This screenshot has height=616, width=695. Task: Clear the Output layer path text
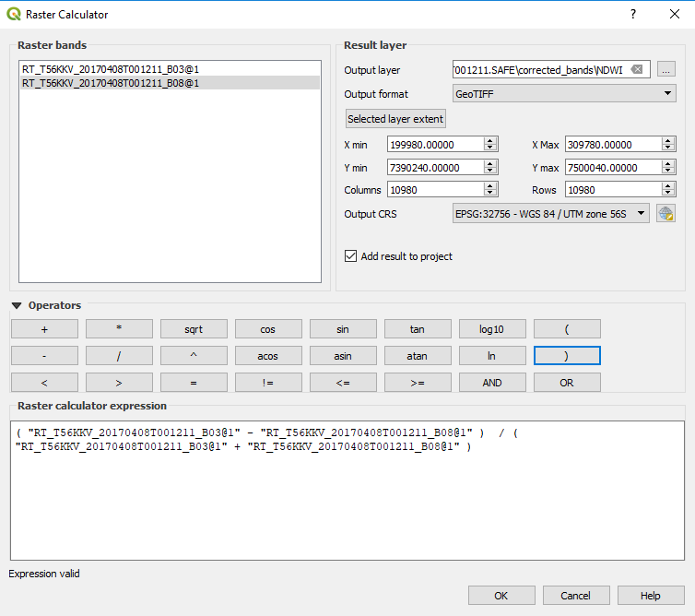click(637, 69)
